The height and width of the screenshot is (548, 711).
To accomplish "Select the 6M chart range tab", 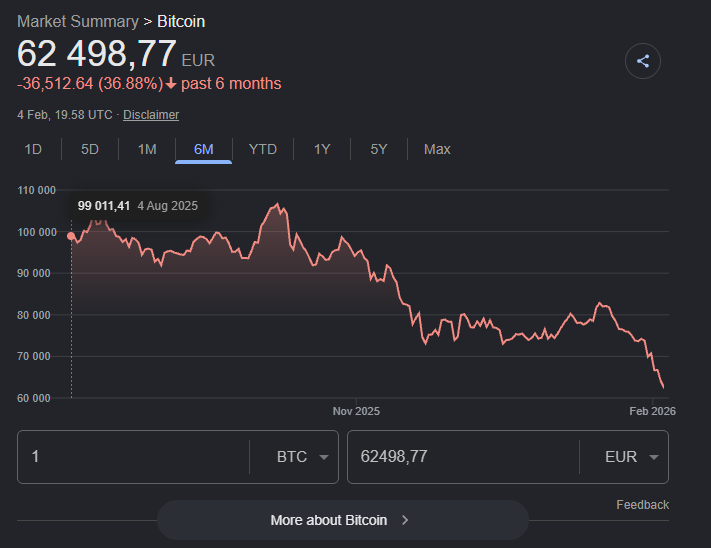I will click(204, 149).
